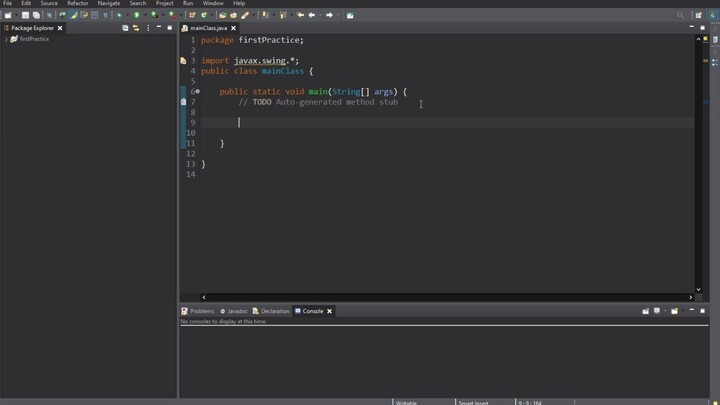Click the New file wizard icon
Image resolution: width=720 pixels, height=405 pixels.
coord(8,15)
